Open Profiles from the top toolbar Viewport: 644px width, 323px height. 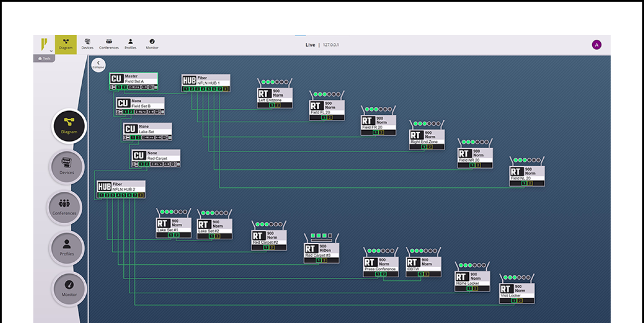(x=130, y=44)
